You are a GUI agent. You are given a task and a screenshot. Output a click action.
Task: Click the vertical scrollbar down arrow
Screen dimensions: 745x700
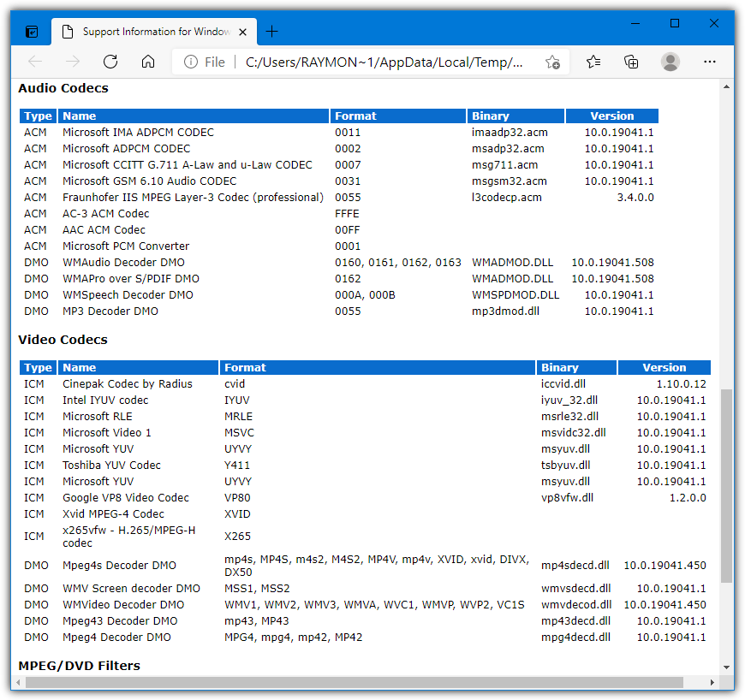[x=728, y=668]
